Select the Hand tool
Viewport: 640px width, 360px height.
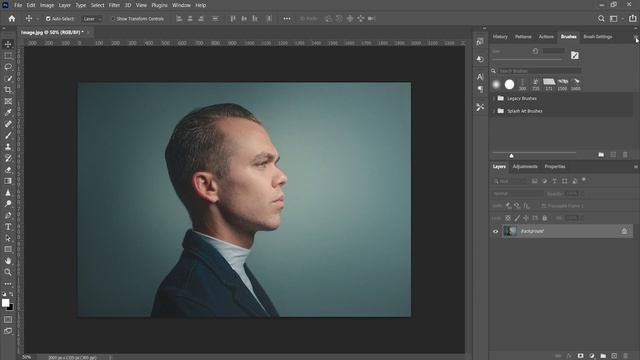[x=8, y=261]
